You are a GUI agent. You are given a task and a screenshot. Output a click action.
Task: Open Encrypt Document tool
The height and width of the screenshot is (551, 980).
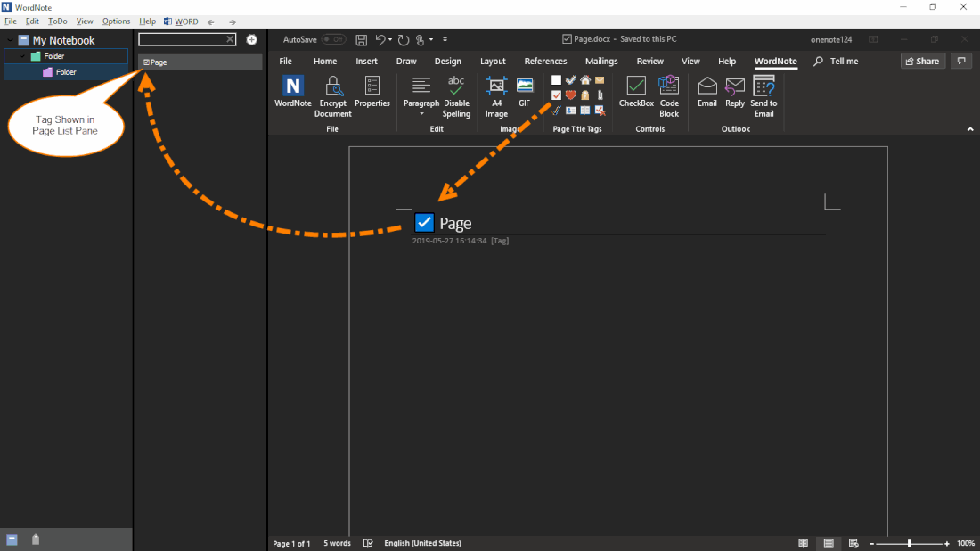point(332,96)
